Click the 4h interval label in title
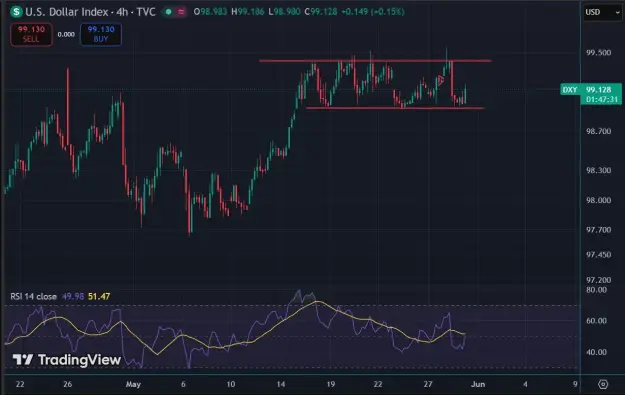The image size is (625, 395). 122,12
